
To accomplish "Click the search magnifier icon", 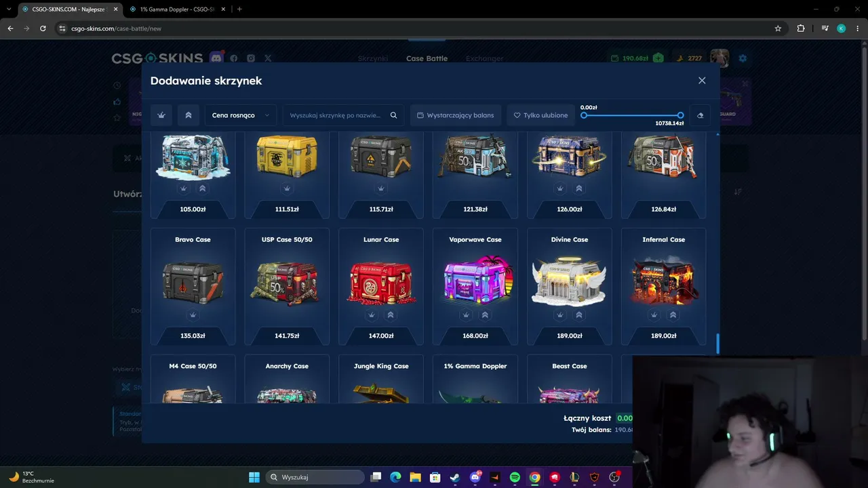I will 393,115.
